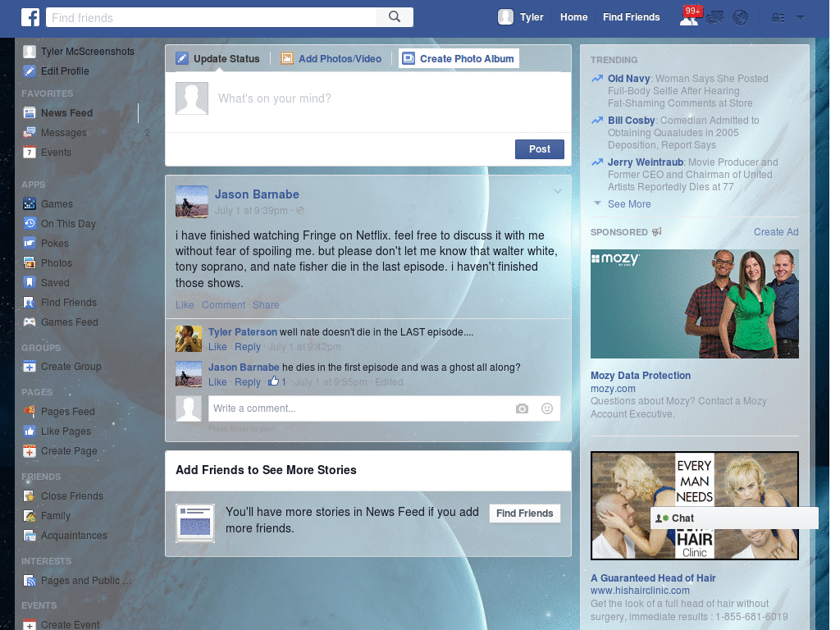Click the Create Page sidebar icon
This screenshot has width=840, height=630.
click(x=30, y=451)
